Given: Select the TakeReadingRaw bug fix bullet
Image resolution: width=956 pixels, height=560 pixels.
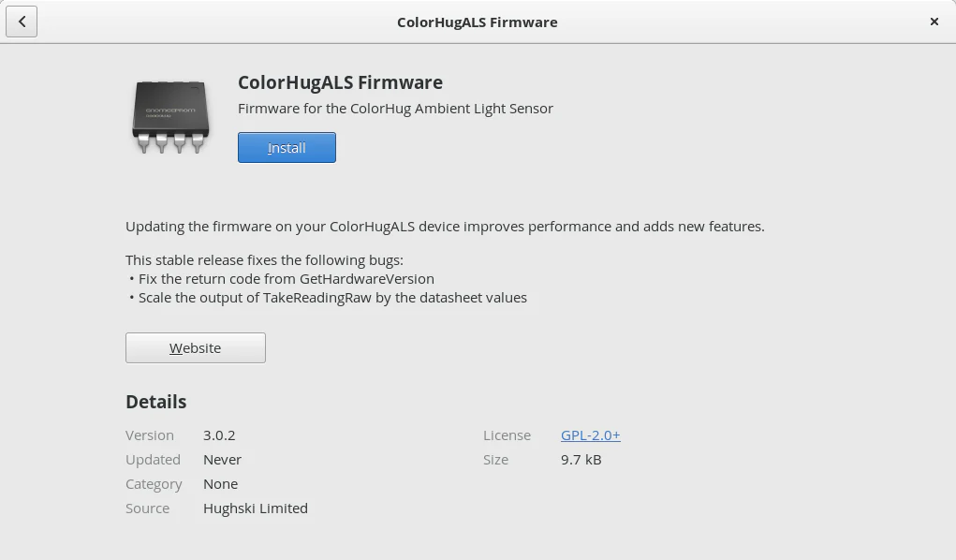Looking at the screenshot, I should pyautogui.click(x=332, y=298).
